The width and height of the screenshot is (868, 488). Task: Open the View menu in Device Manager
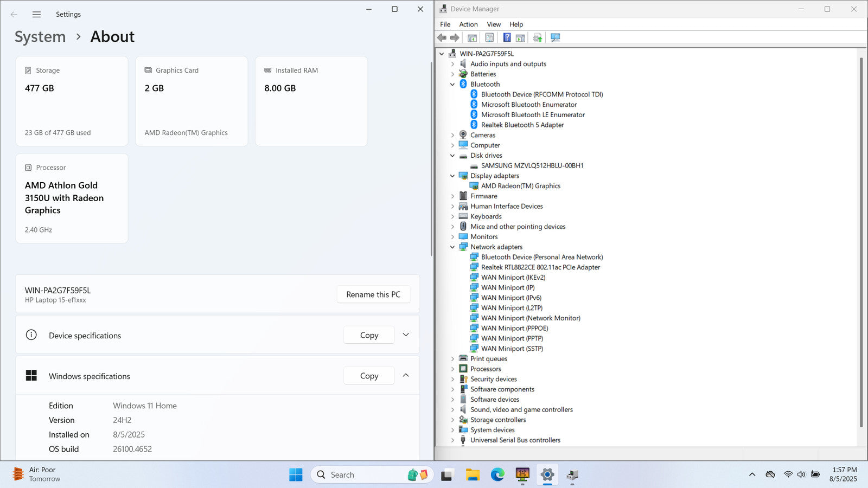493,24
